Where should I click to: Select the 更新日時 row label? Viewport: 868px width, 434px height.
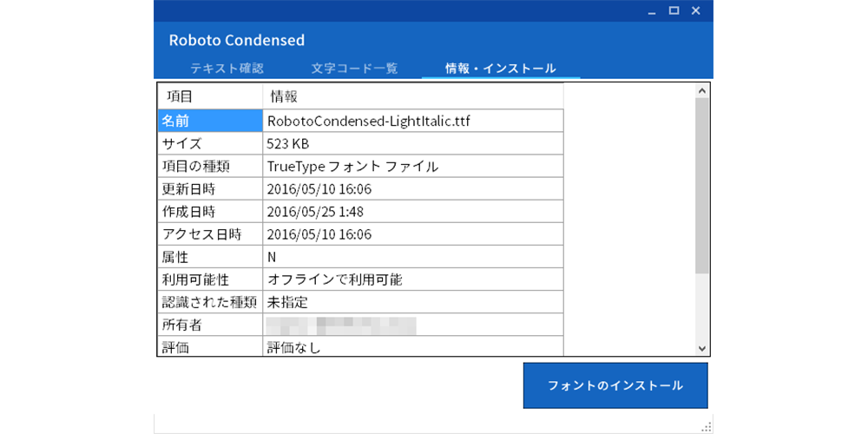click(210, 188)
